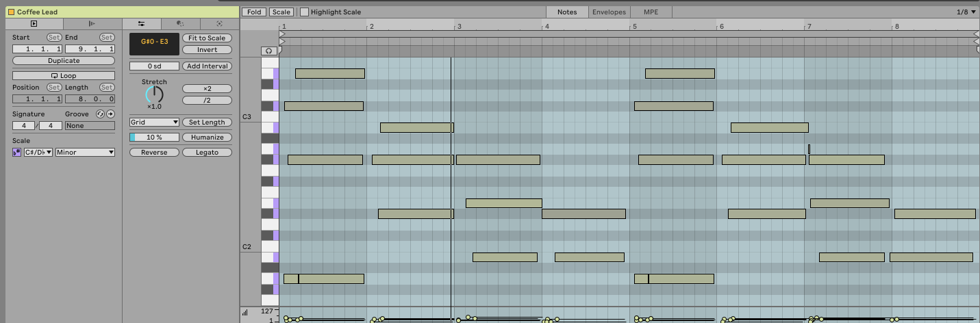This screenshot has width=980, height=323.
Task: Click the Signature denominator field
Action: [x=51, y=126]
